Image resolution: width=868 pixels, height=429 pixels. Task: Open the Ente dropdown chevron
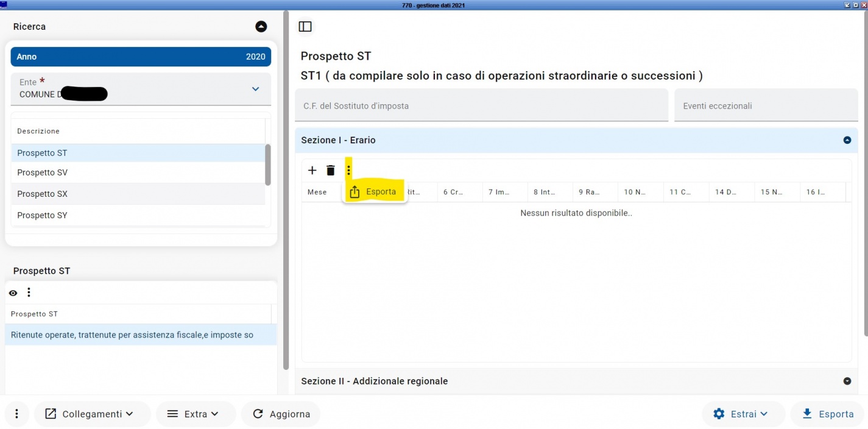click(x=256, y=89)
